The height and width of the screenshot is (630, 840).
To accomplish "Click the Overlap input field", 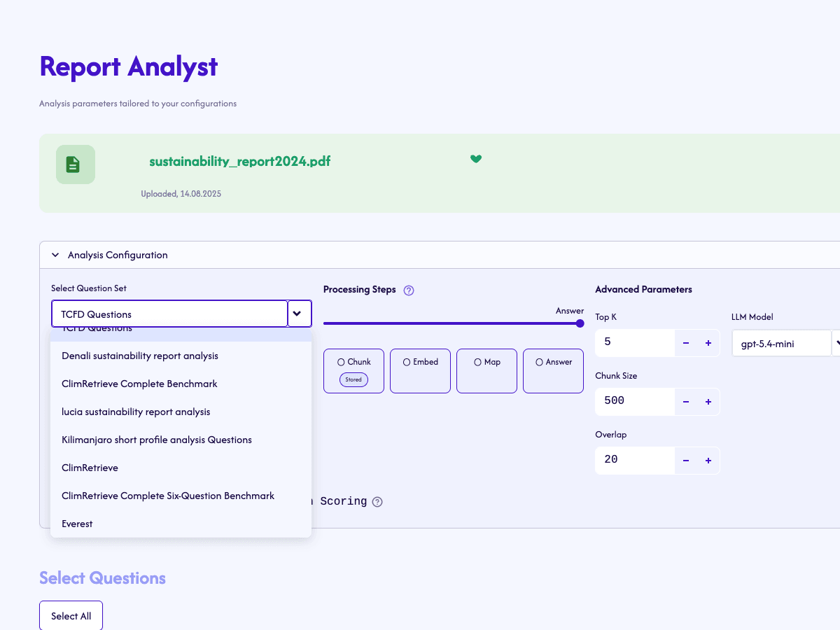I will pyautogui.click(x=635, y=461).
